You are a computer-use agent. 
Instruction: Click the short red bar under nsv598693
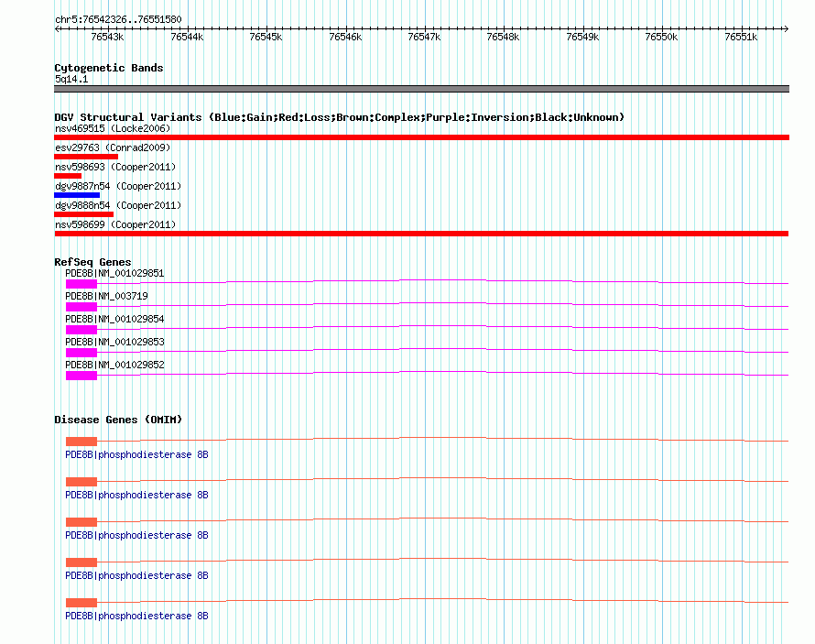point(68,176)
